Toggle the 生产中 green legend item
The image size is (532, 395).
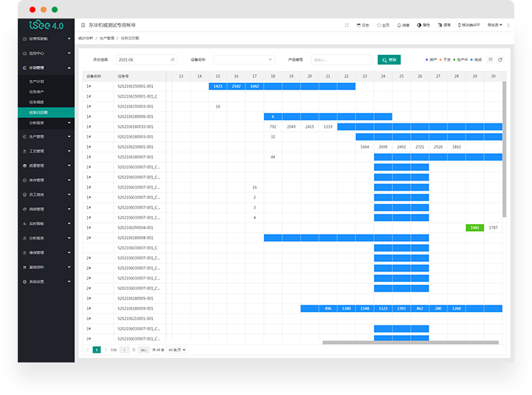click(x=463, y=59)
